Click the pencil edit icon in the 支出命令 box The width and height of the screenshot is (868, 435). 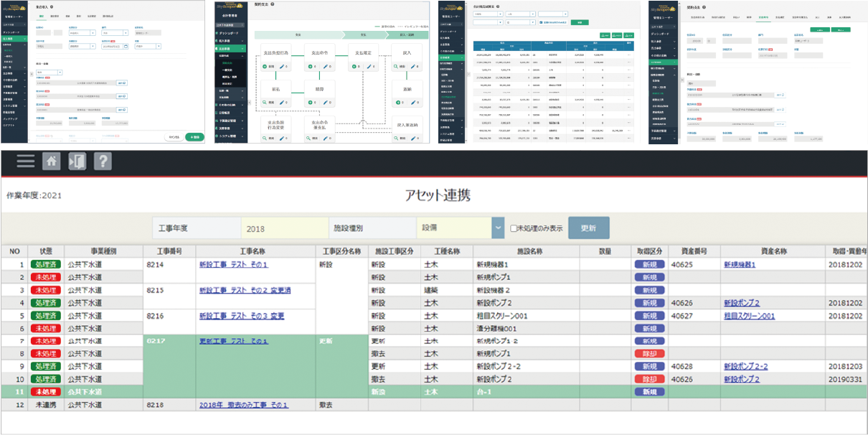coord(325,67)
